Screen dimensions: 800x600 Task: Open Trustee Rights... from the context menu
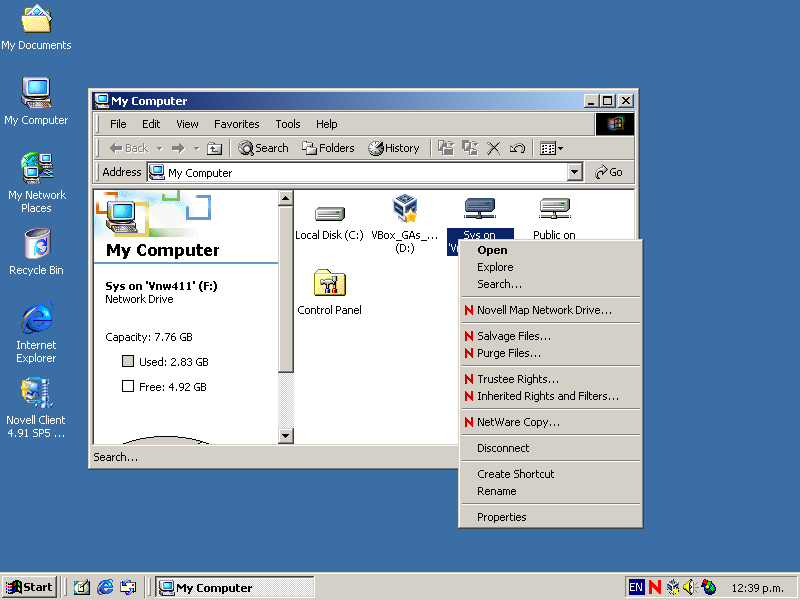(x=551, y=379)
